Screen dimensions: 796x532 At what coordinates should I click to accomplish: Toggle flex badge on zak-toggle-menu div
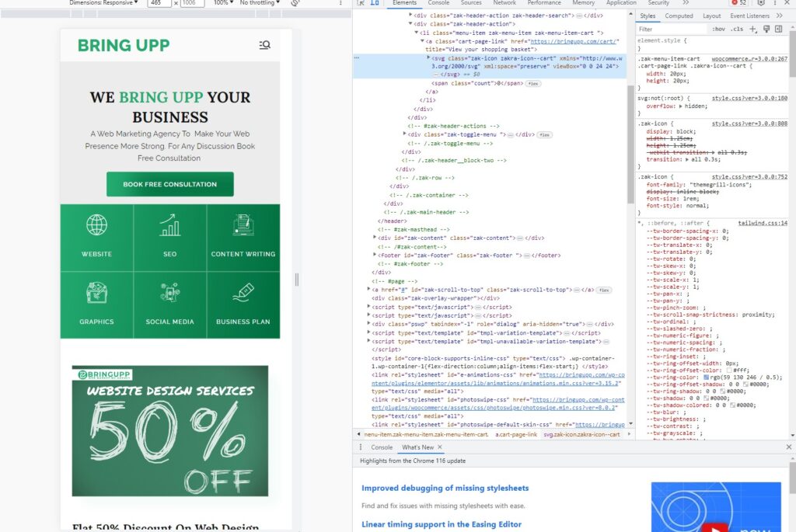click(x=545, y=135)
